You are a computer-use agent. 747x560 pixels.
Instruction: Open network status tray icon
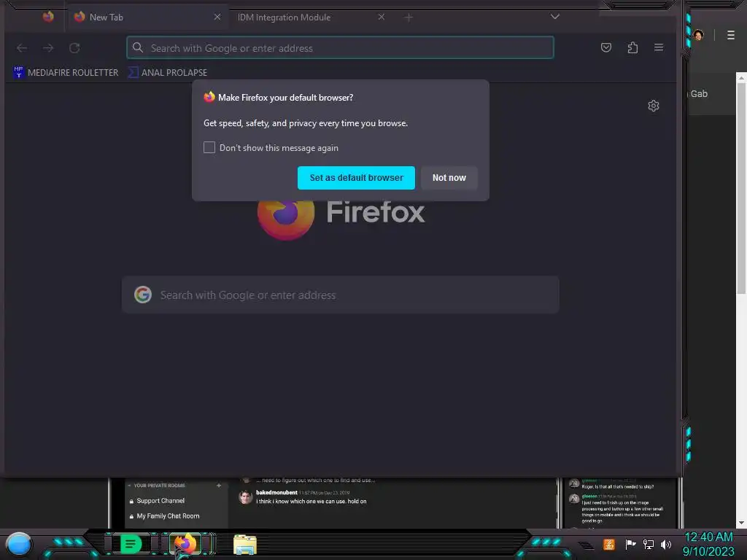[x=648, y=544]
